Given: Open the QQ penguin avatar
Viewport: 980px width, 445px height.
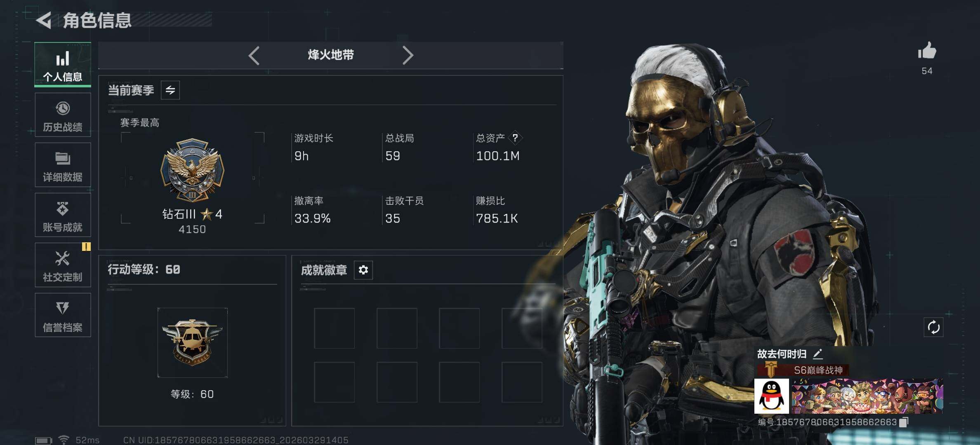Looking at the screenshot, I should pos(771,396).
